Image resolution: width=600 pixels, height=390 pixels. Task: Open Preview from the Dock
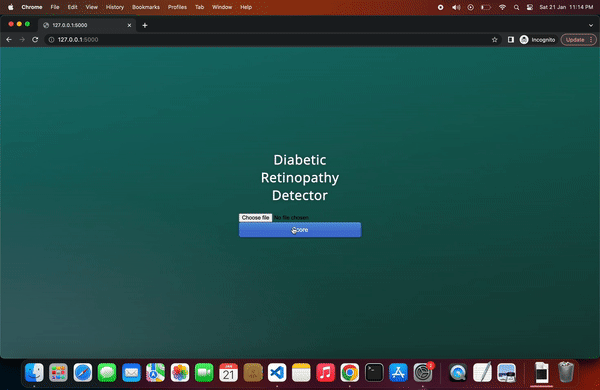pyautogui.click(x=507, y=372)
